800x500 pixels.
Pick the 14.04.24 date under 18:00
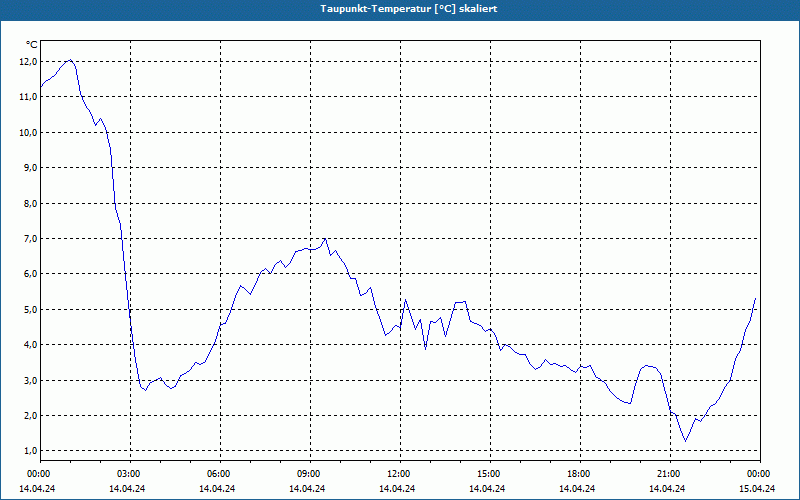pyautogui.click(x=577, y=488)
